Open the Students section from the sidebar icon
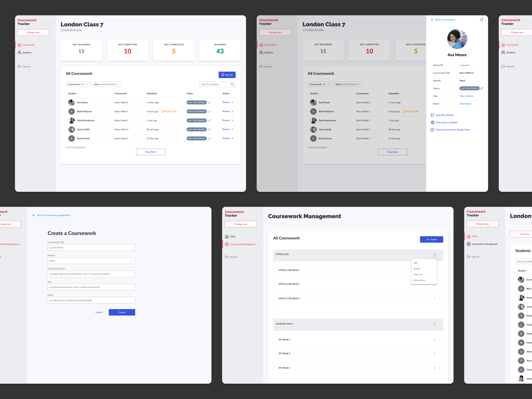Viewport: 532px width, 399px height. click(x=19, y=52)
